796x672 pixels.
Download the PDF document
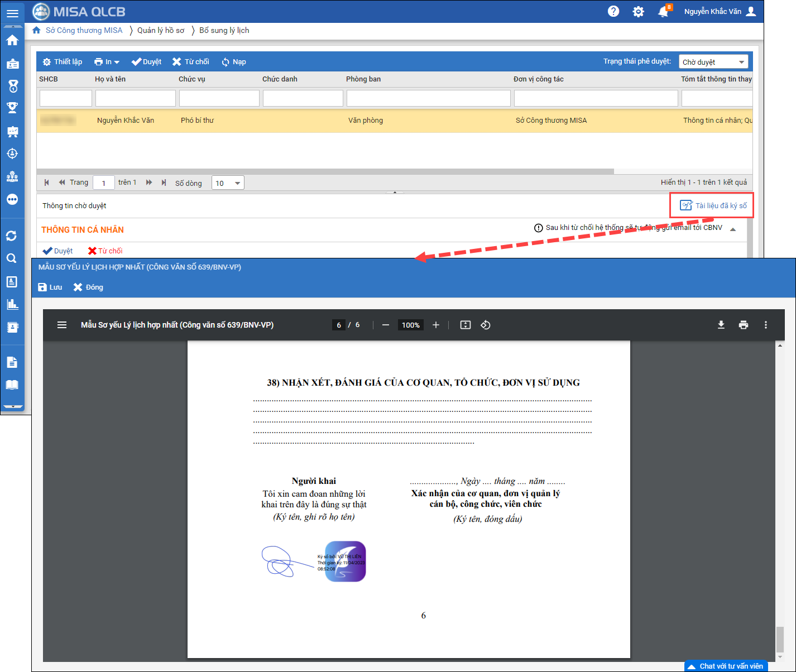pyautogui.click(x=721, y=325)
